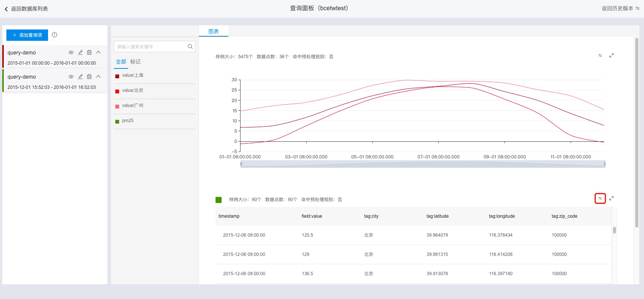Click the table's vertical scrollbar thumb
The image size is (644, 299).
(x=615, y=230)
